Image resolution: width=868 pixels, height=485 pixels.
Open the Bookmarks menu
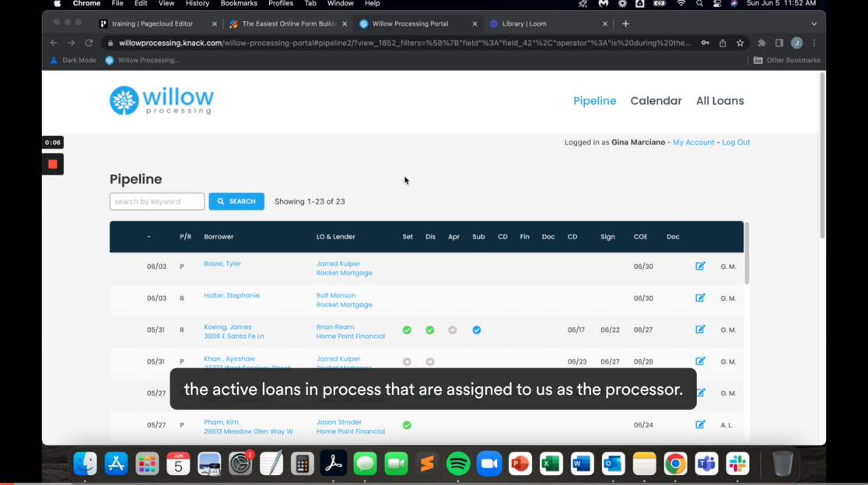coord(238,4)
